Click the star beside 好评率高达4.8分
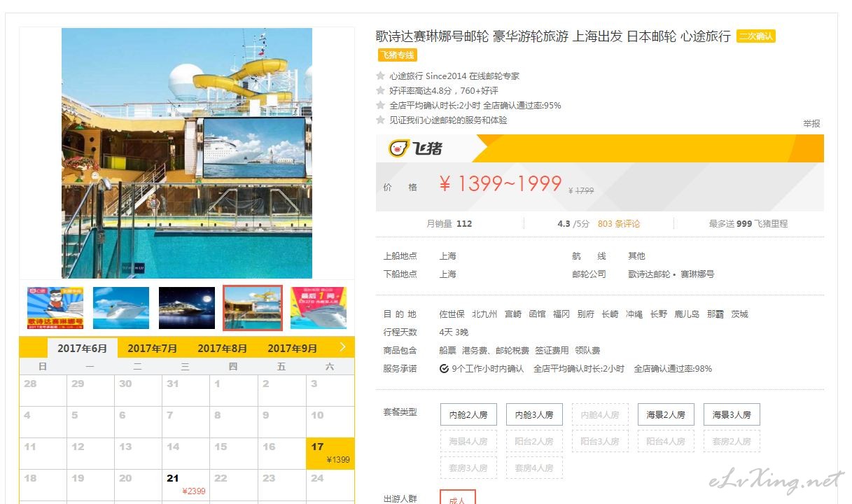The width and height of the screenshot is (852, 504). tap(381, 91)
